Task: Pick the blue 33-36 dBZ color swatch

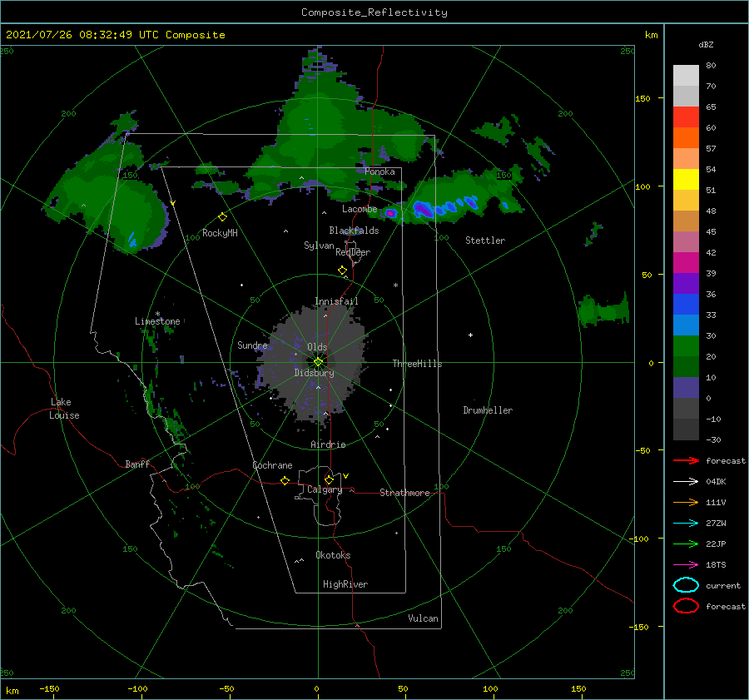Action: click(686, 304)
